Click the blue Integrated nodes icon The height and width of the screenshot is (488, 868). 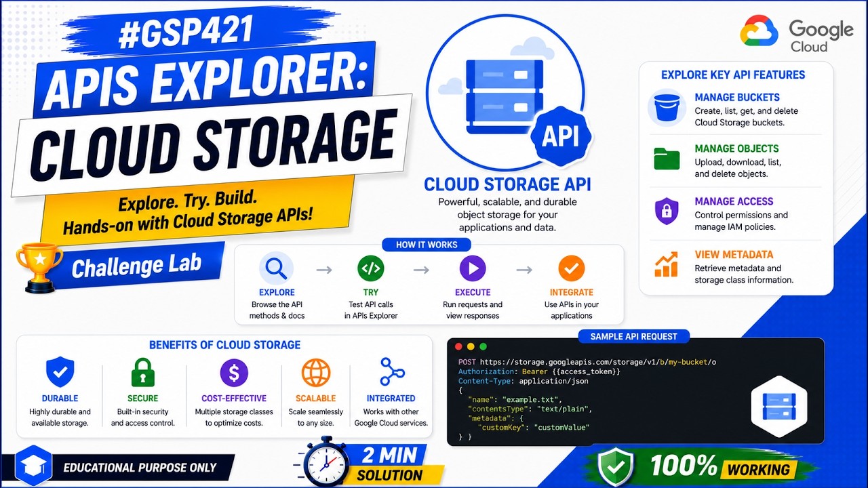point(391,372)
